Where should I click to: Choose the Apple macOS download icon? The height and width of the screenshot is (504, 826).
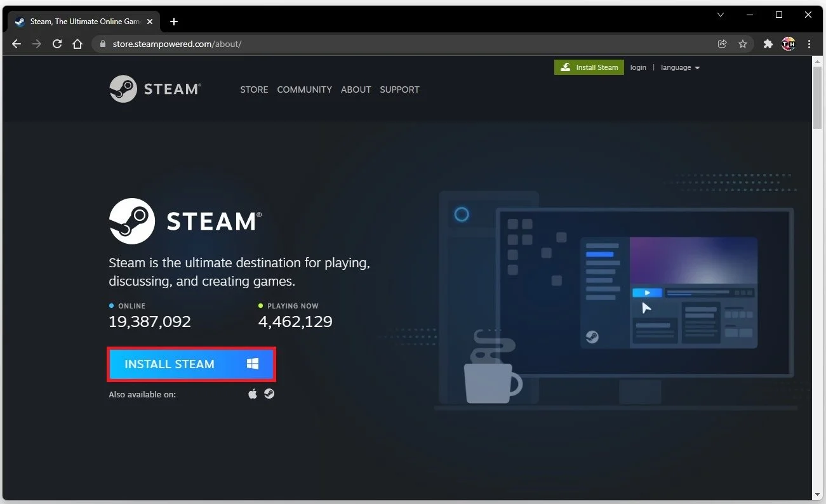point(253,394)
